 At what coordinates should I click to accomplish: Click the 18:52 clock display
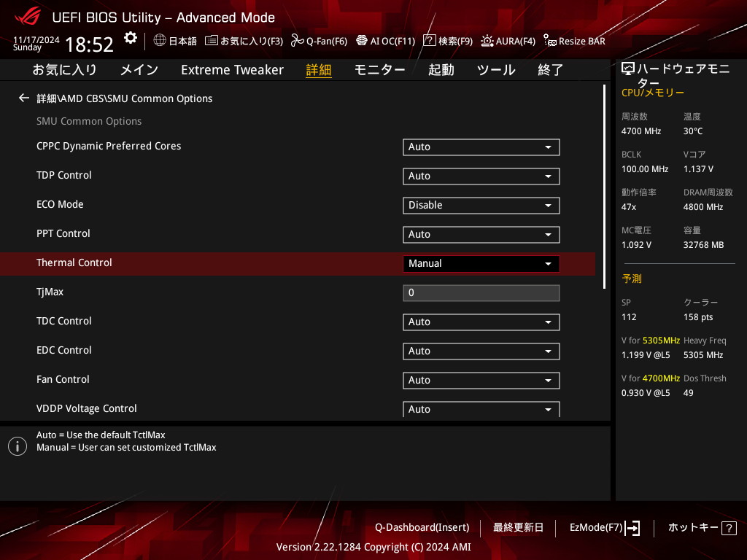coord(89,45)
